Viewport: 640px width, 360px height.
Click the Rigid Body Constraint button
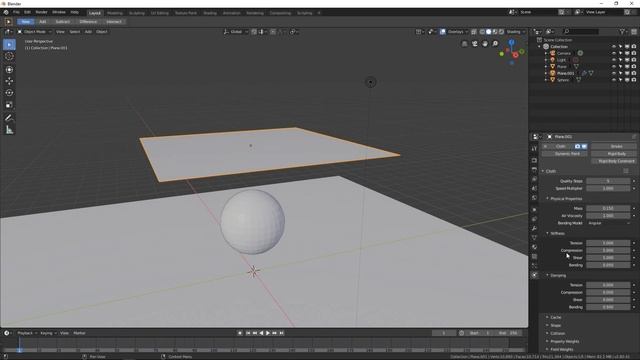click(x=614, y=161)
